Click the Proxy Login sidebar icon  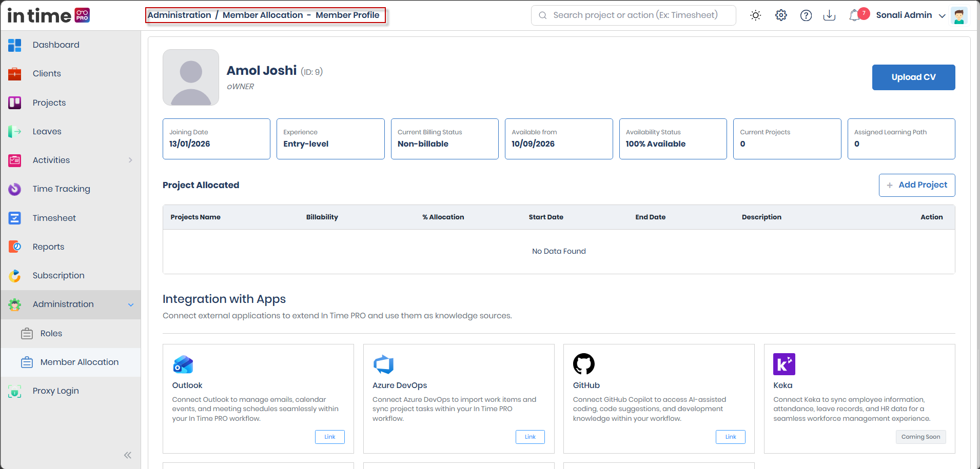[15, 391]
